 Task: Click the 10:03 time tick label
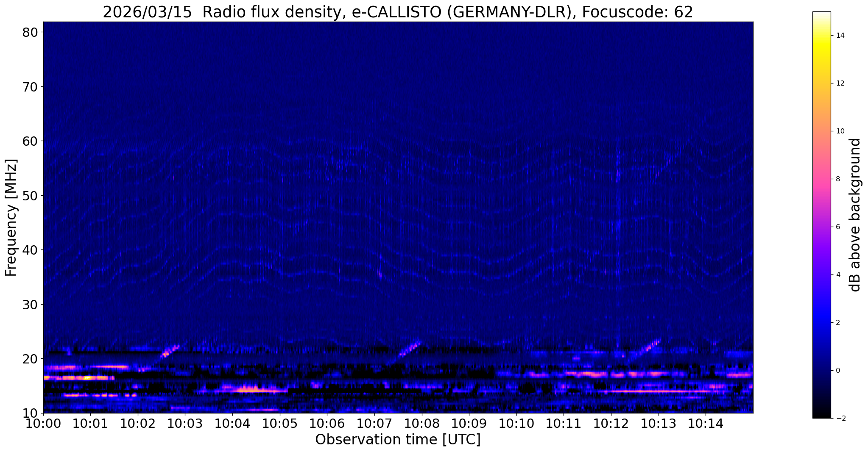(185, 423)
